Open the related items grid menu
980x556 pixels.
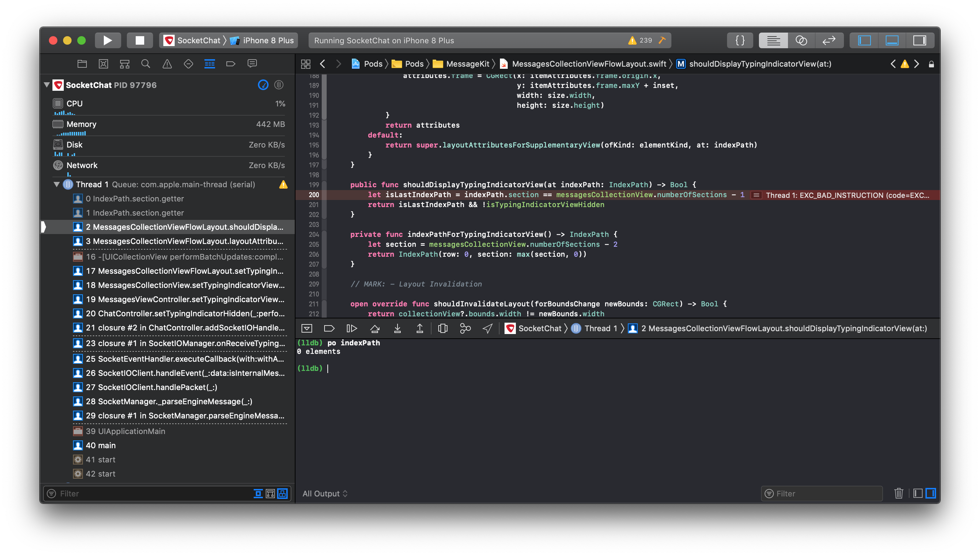305,64
